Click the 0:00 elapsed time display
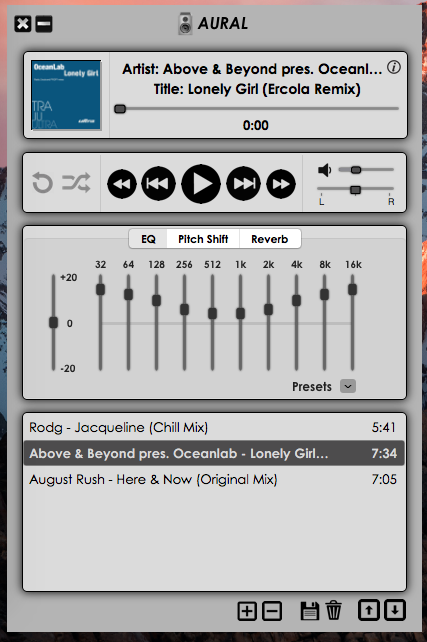The width and height of the screenshot is (427, 642). 256,125
